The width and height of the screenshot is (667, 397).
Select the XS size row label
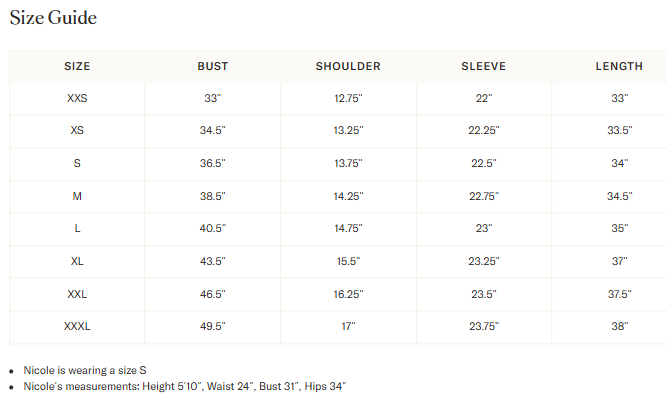pyautogui.click(x=77, y=130)
